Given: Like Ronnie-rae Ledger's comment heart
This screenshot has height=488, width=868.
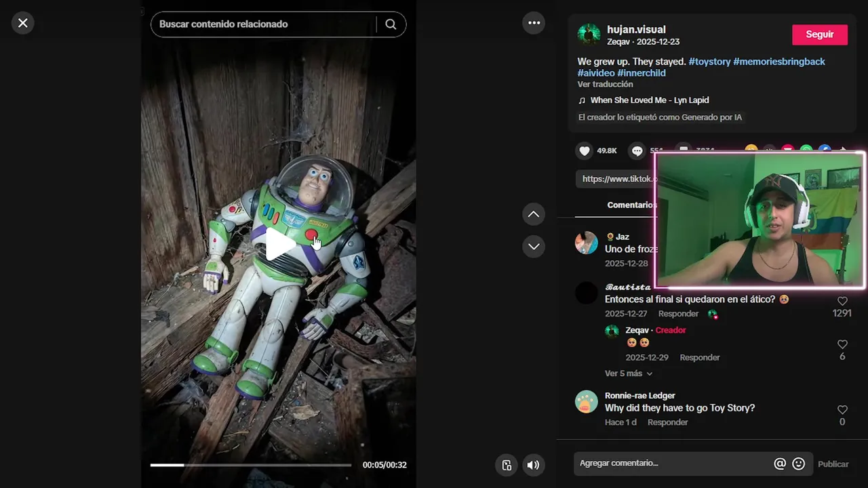Looking at the screenshot, I should pos(842,410).
